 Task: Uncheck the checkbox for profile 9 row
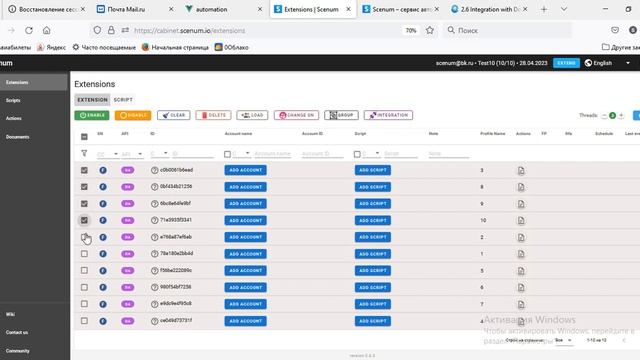tap(84, 204)
